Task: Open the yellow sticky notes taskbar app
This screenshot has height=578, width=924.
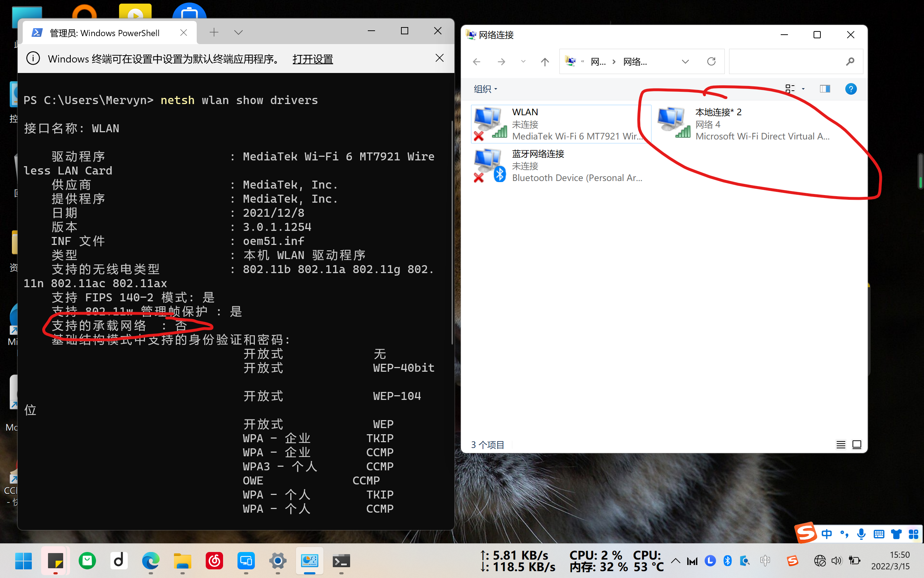Action: click(56, 561)
